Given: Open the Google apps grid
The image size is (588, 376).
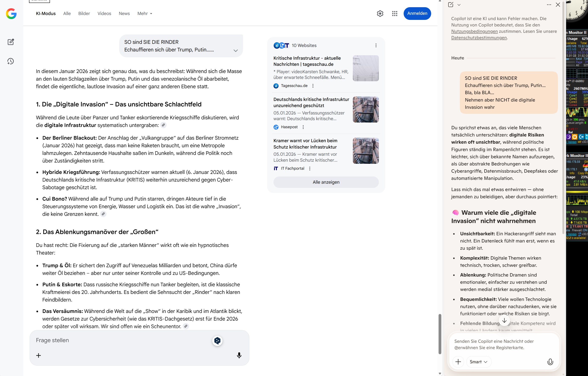Looking at the screenshot, I should [x=395, y=13].
